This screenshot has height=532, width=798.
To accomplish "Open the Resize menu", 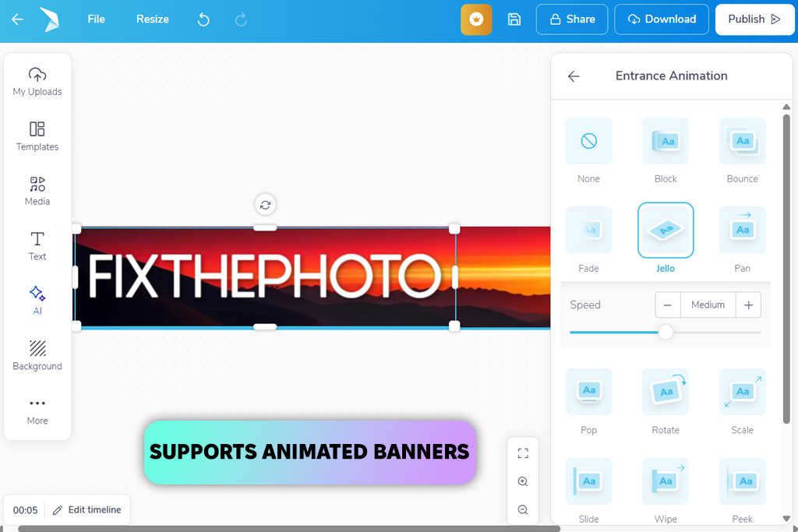I will (152, 19).
